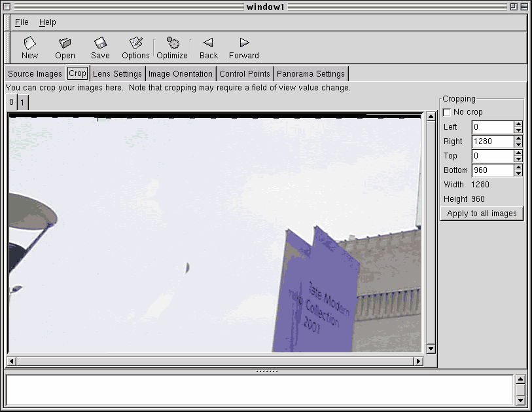This screenshot has height=412, width=532.
Task: Open the File menu
Action: (22, 22)
